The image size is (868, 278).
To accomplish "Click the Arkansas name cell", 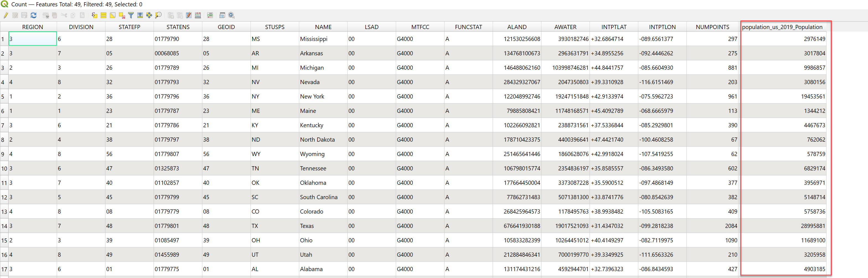I will [x=323, y=53].
